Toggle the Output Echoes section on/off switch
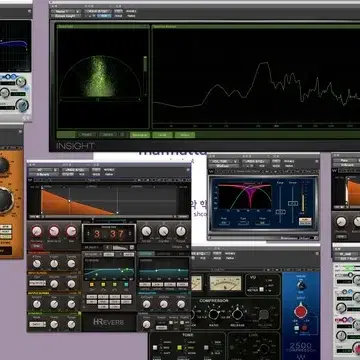The width and height of the screenshot is (360, 360). click(x=79, y=293)
